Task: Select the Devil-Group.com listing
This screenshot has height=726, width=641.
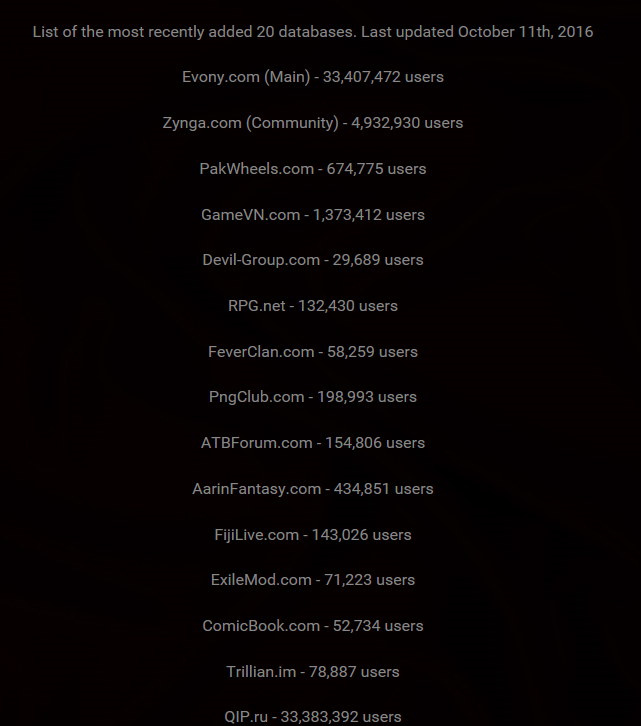Action: [313, 260]
